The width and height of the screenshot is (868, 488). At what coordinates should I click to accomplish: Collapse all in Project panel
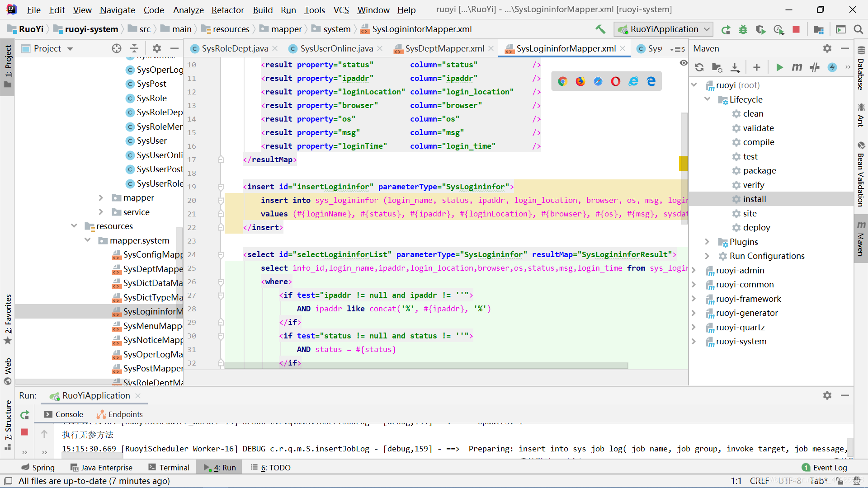[x=134, y=48]
